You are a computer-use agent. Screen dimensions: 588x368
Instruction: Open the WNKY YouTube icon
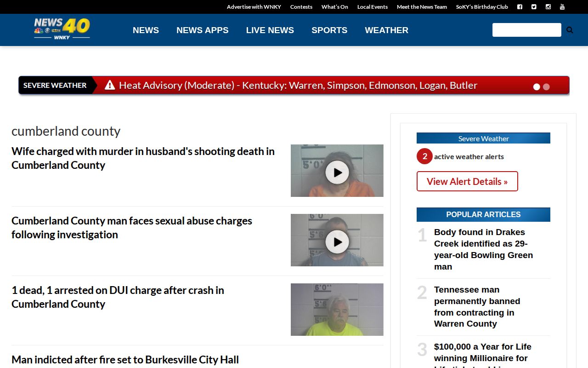coord(562,7)
